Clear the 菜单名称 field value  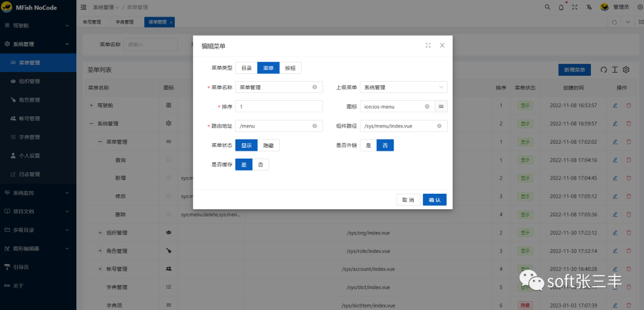(x=315, y=87)
